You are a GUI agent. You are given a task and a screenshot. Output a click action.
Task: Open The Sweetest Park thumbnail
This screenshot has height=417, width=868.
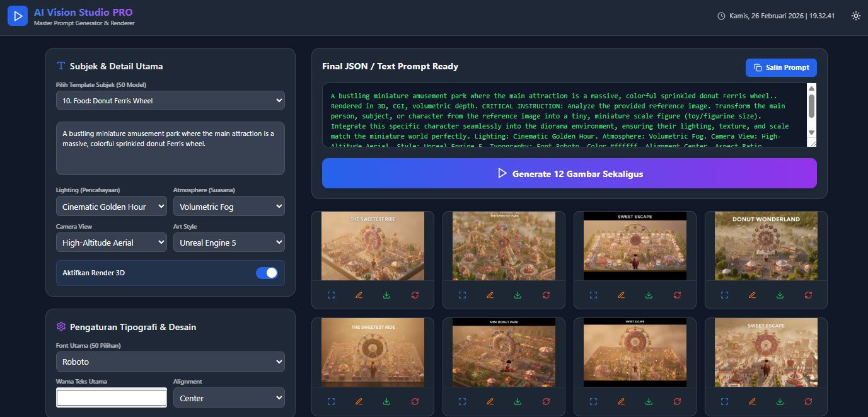pos(504,246)
